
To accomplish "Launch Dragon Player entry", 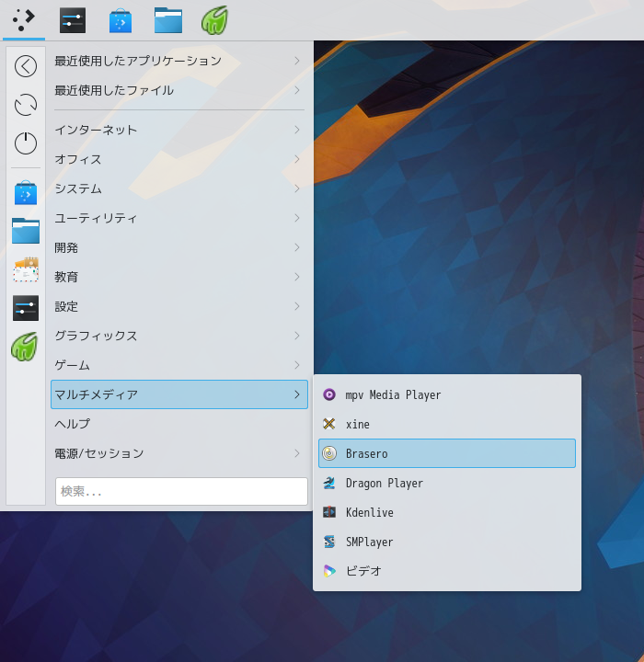I will pos(447,483).
